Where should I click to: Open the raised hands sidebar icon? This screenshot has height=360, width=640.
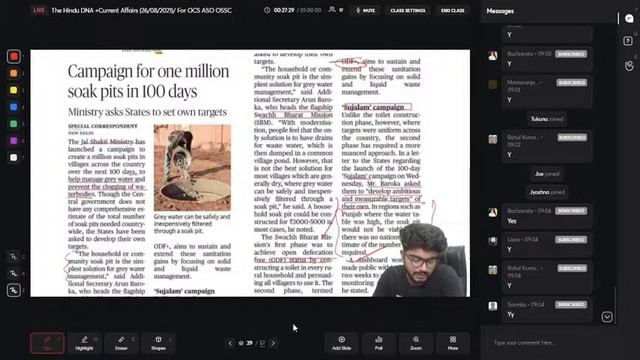point(629,65)
